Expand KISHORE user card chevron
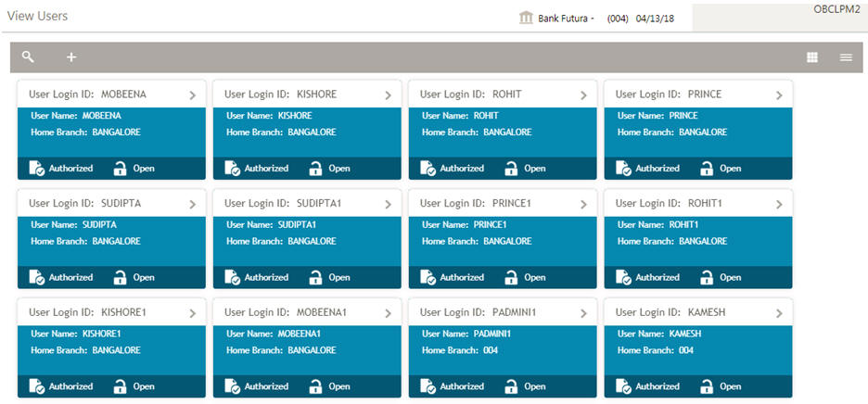The image size is (868, 404). click(388, 95)
